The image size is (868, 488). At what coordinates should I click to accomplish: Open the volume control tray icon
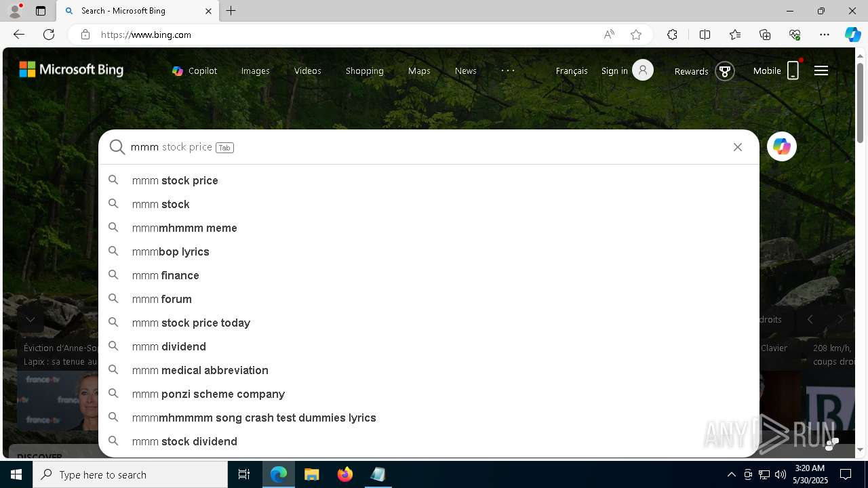(780, 474)
